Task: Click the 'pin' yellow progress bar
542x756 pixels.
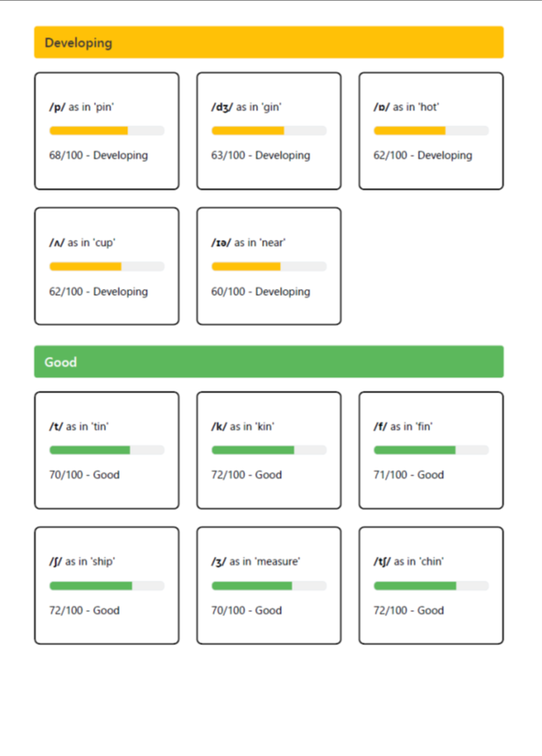Action: coord(107,131)
